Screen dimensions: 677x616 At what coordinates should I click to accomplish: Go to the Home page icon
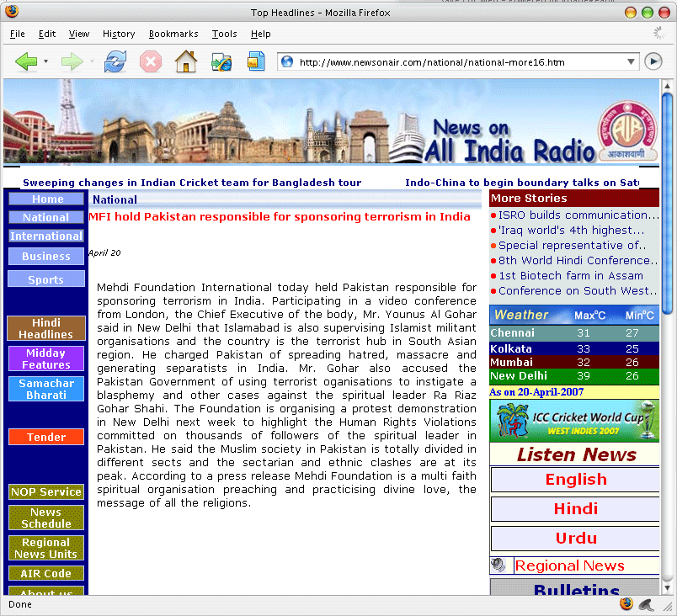tap(186, 61)
